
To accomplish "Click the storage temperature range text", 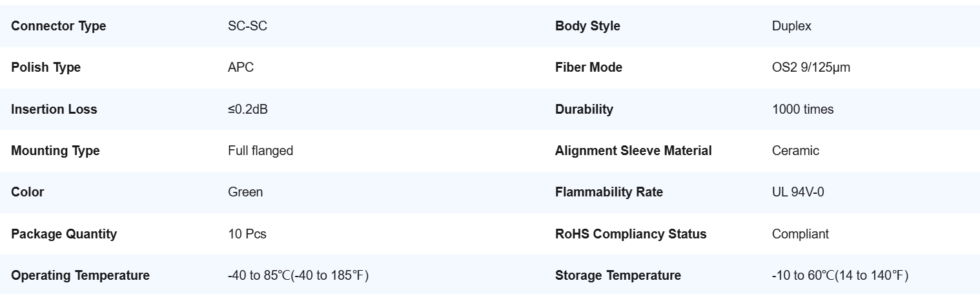I will click(840, 275).
